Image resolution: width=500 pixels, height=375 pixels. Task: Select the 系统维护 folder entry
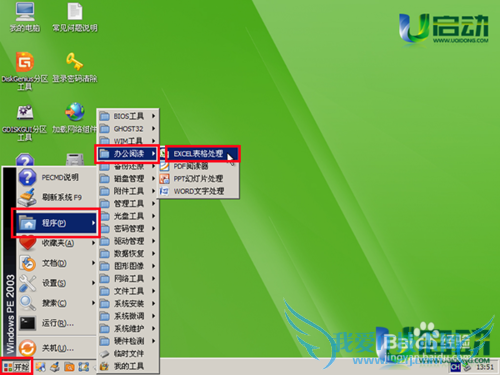point(128,329)
